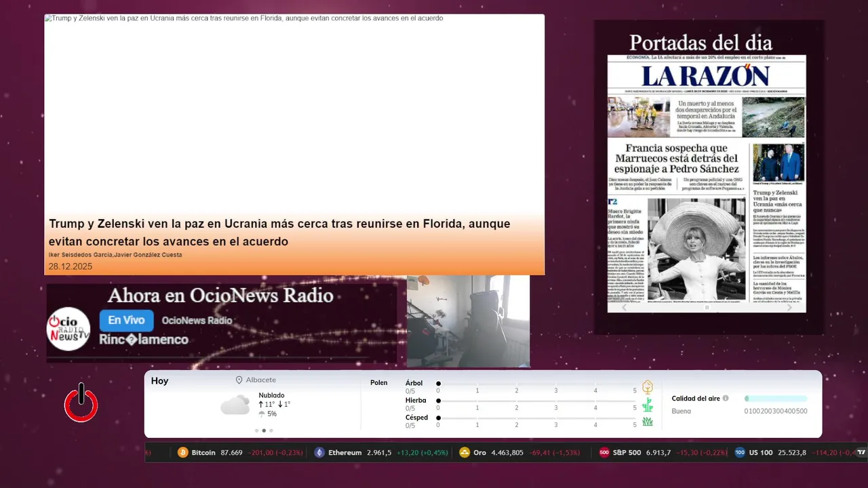Click the Bitcoin price 87.669
Screen dimensions: 868x488
232,452
